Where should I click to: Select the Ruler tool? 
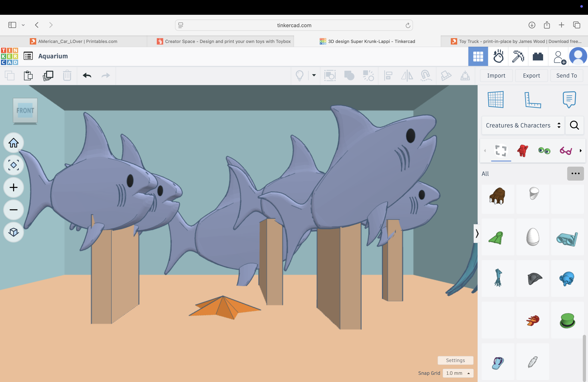point(533,100)
